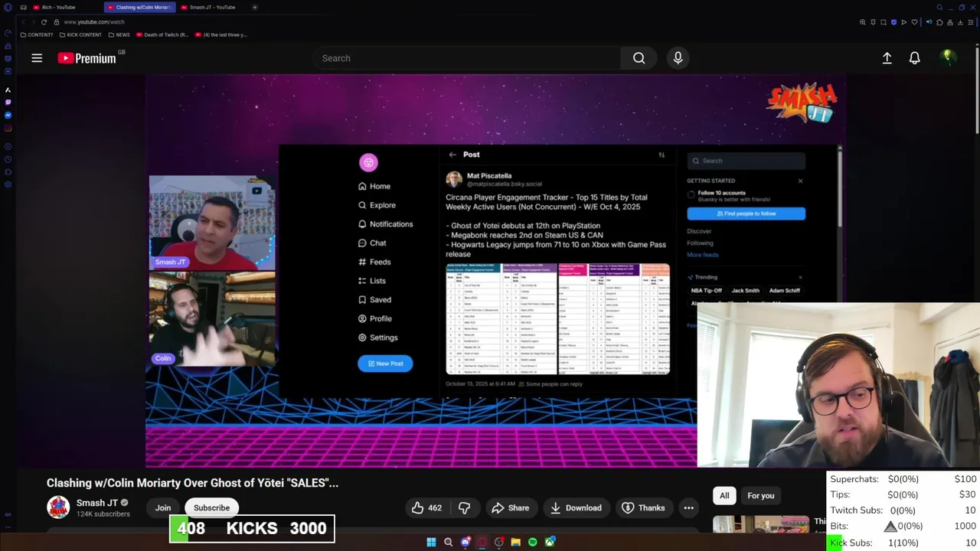980x551 pixels.
Task: Go to YouTube Premium home logo
Action: click(x=87, y=58)
